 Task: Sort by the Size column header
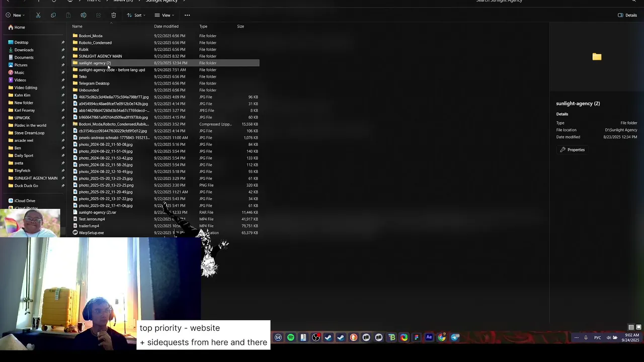(x=240, y=26)
